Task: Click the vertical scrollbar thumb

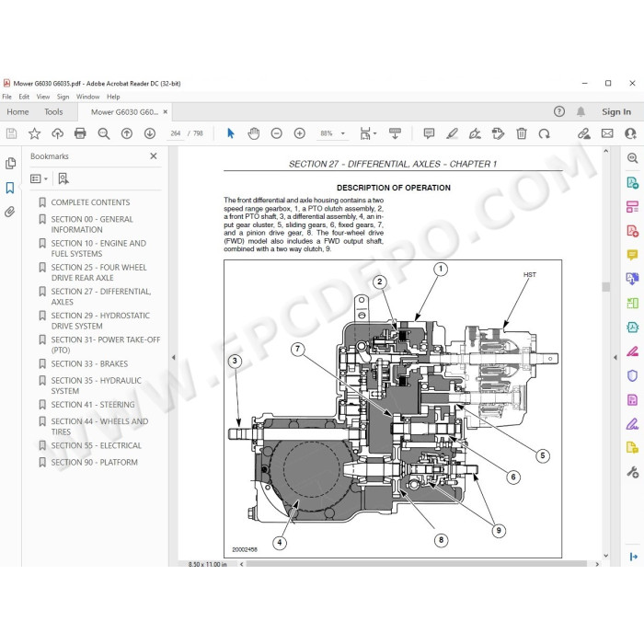Action: (605, 287)
